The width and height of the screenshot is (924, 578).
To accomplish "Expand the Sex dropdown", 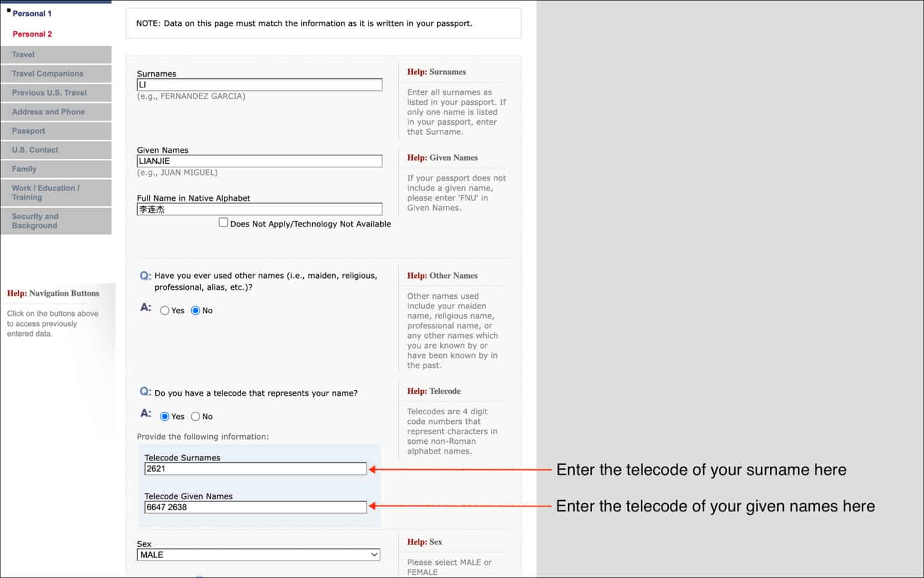I will [259, 555].
